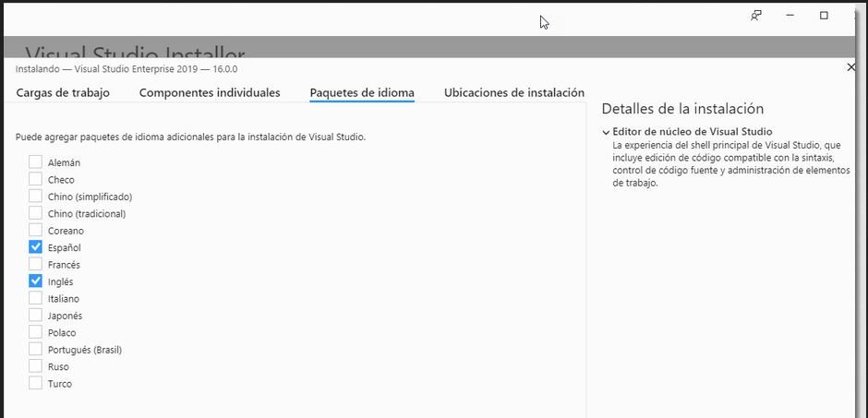
Task: Enable the Alemán language pack checkbox
Action: (35, 162)
